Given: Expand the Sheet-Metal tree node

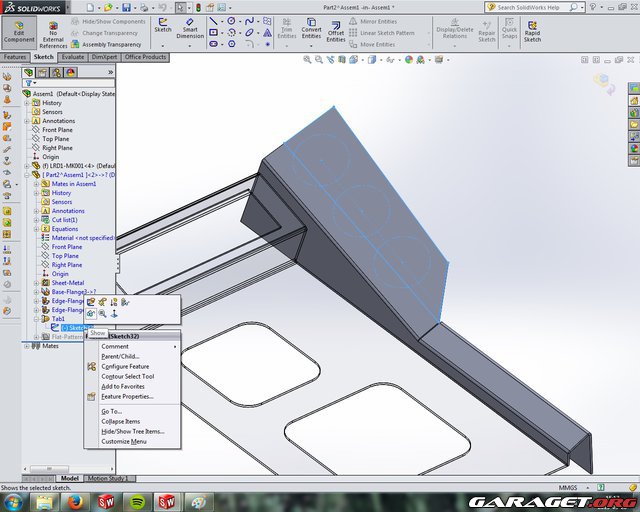Looking at the screenshot, I should [36, 283].
